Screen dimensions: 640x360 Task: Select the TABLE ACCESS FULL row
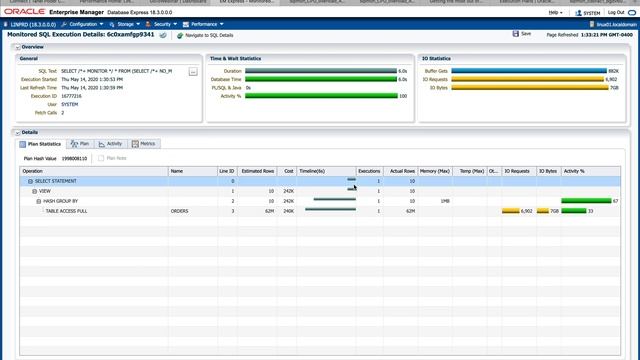[320, 211]
